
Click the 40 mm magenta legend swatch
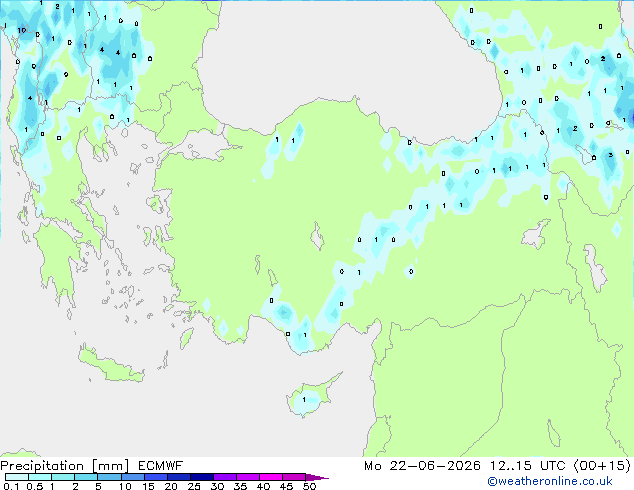point(271,477)
